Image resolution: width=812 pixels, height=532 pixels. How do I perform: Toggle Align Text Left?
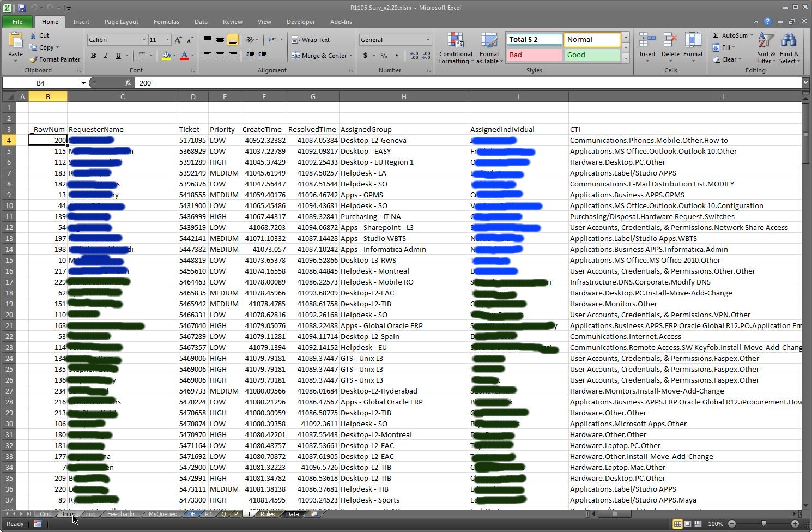click(x=207, y=56)
